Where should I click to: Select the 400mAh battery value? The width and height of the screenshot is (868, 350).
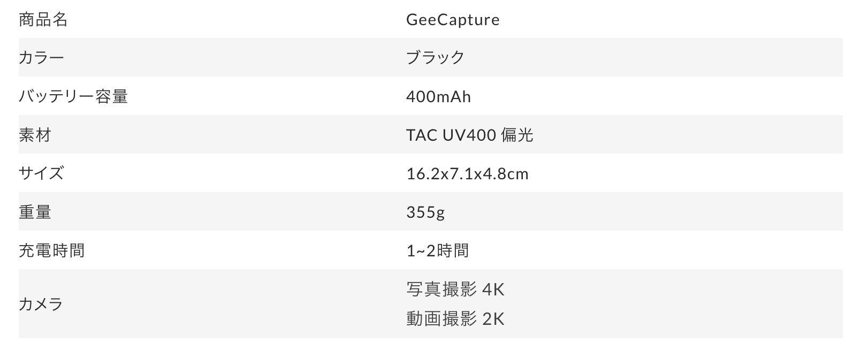(438, 96)
